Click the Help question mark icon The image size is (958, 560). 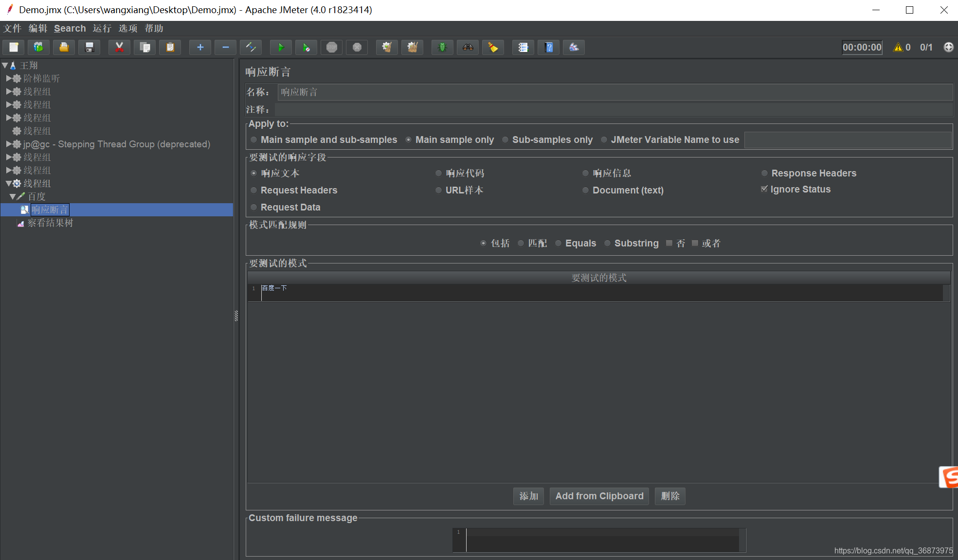point(549,47)
